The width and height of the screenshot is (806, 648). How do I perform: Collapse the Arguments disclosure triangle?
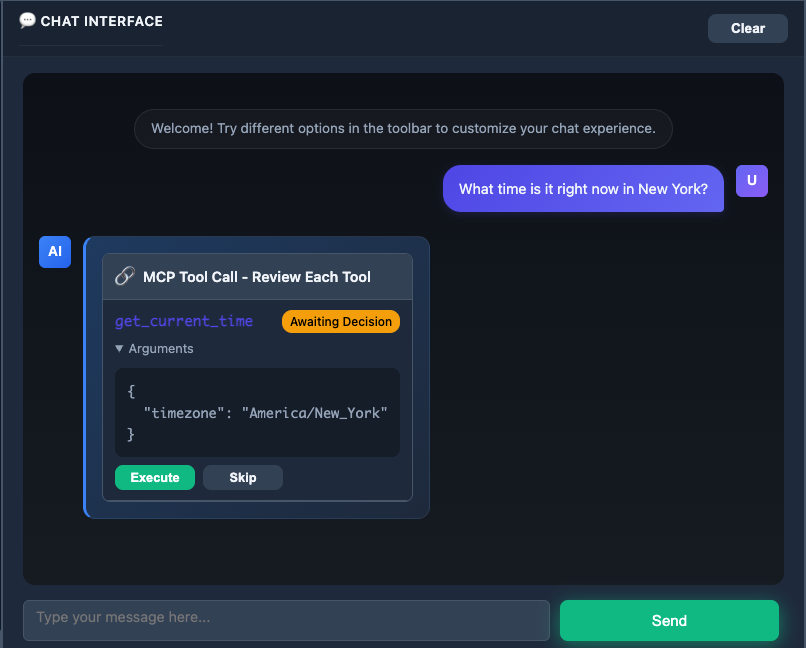pos(120,349)
